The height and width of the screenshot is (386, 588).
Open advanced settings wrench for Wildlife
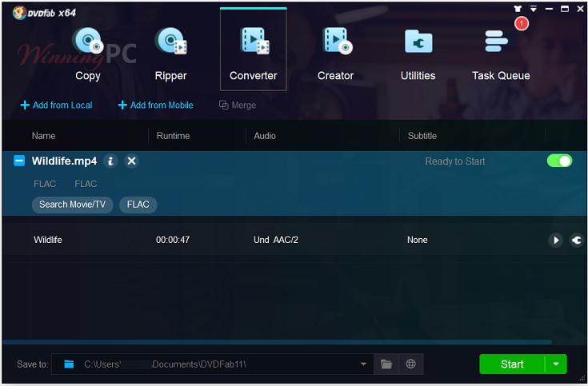[x=576, y=240]
